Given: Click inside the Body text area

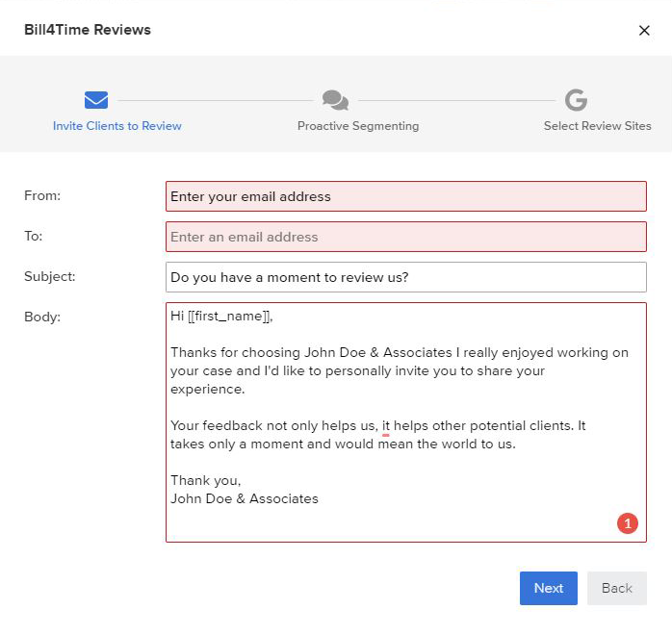Looking at the screenshot, I should pos(406,422).
